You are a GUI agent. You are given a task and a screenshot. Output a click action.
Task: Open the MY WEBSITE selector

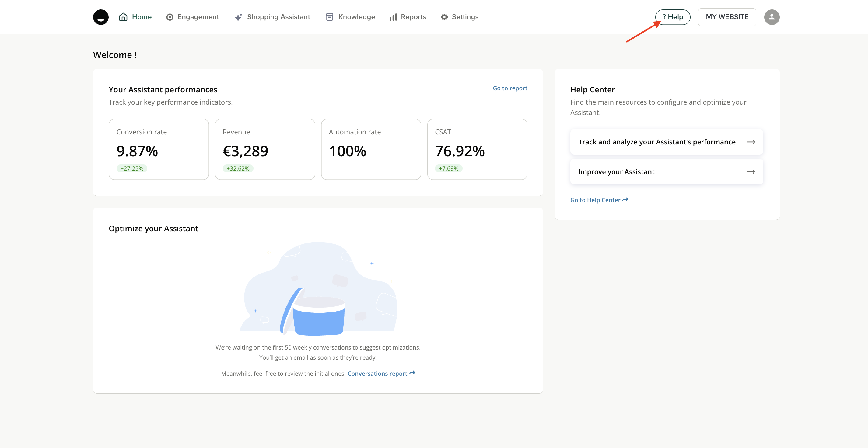pos(727,17)
